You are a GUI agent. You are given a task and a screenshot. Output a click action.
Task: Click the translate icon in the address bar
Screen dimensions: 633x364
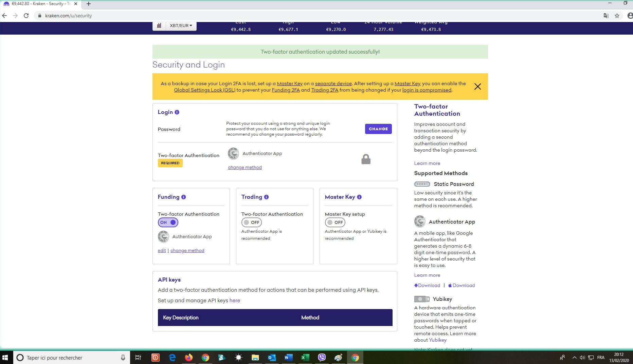click(x=606, y=16)
